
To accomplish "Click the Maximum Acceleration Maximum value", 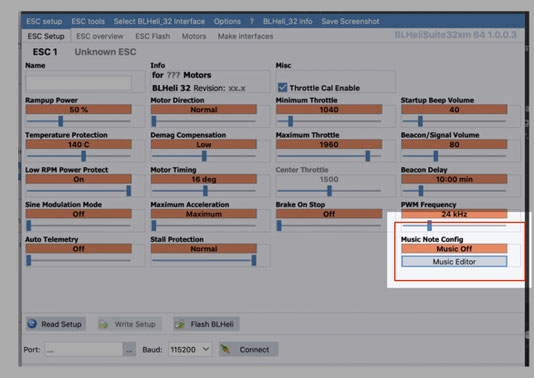I will (204, 214).
